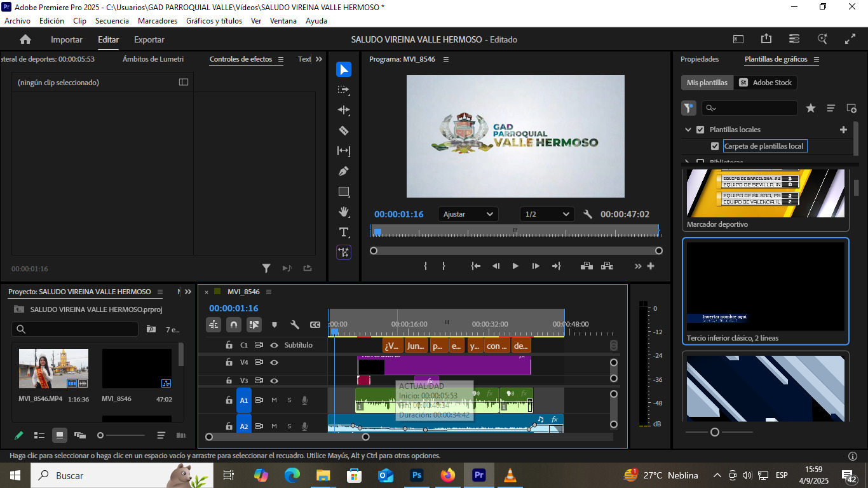The image size is (868, 488).
Task: Uncheck the Plantillas locales checkbox
Action: click(x=700, y=130)
